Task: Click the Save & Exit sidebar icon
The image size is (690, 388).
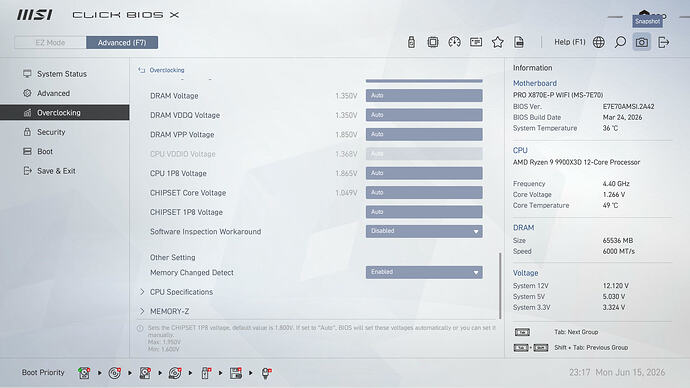Action: coord(27,170)
